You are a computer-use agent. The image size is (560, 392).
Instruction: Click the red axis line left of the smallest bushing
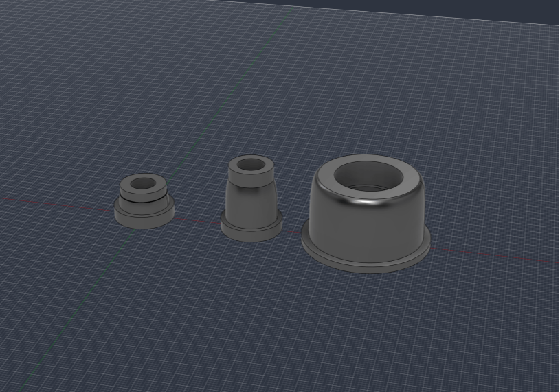pyautogui.click(x=57, y=204)
